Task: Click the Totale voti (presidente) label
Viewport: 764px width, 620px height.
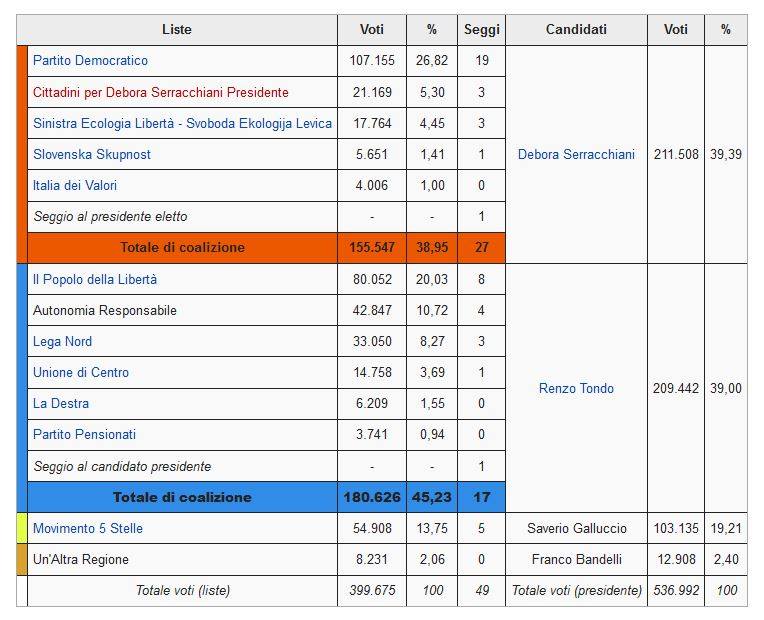Action: click(576, 591)
